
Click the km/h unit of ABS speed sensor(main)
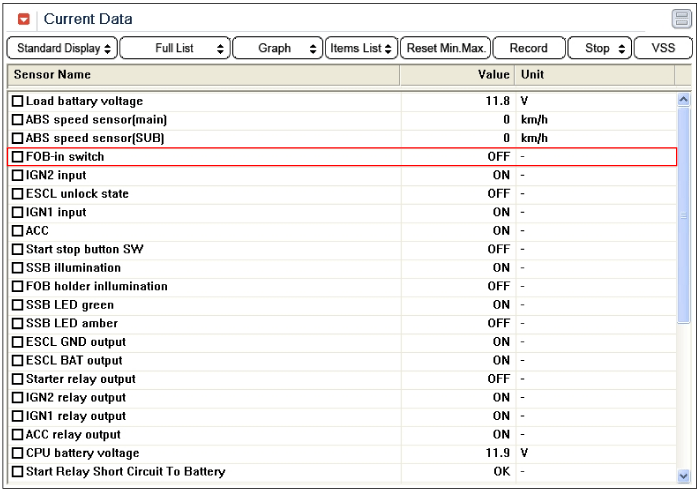coord(534,120)
